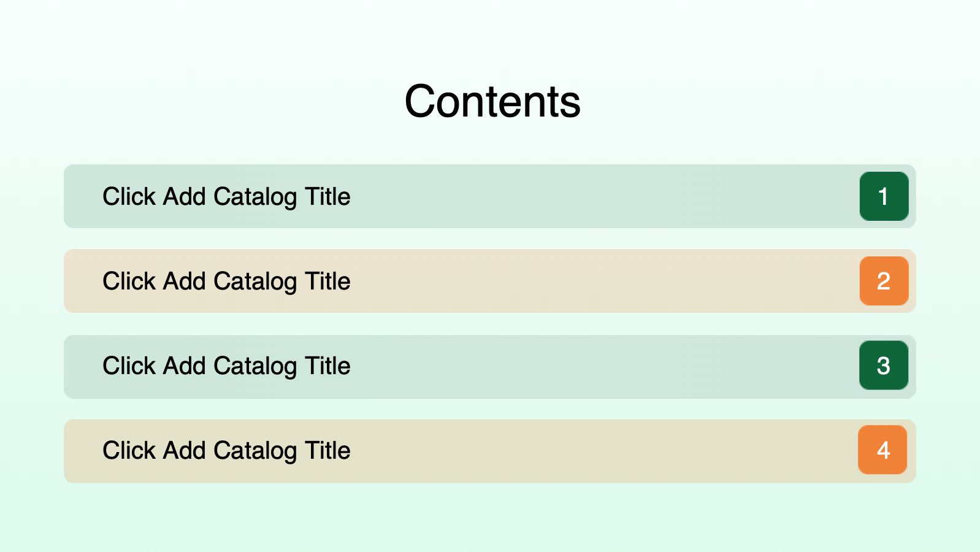The width and height of the screenshot is (980, 552).
Task: Select the Catalog Title text beside badge 4
Action: pyautogui.click(x=226, y=451)
